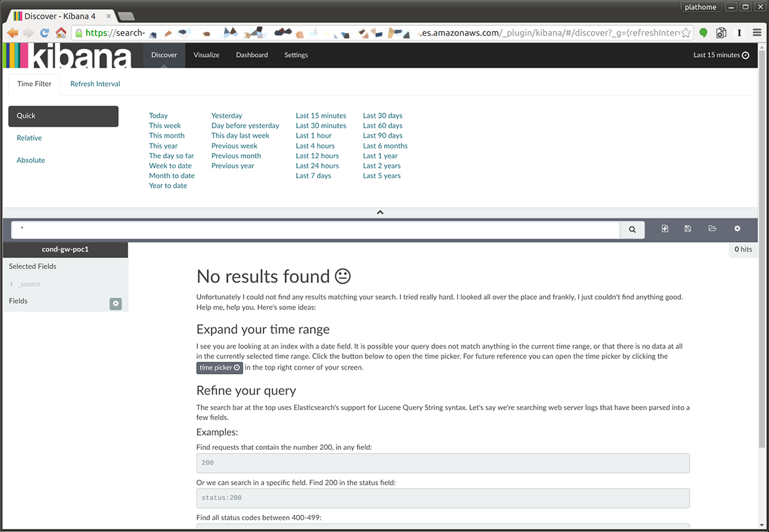Image resolution: width=769 pixels, height=532 pixels.
Task: Select This week quick range
Action: coord(165,126)
